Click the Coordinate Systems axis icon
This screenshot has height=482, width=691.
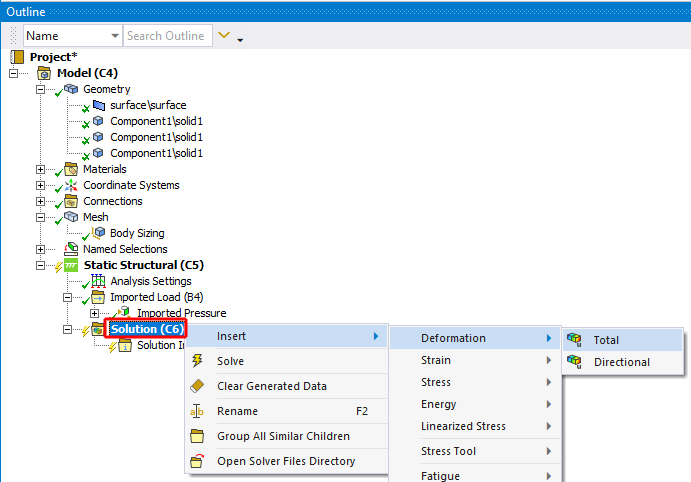click(x=71, y=185)
